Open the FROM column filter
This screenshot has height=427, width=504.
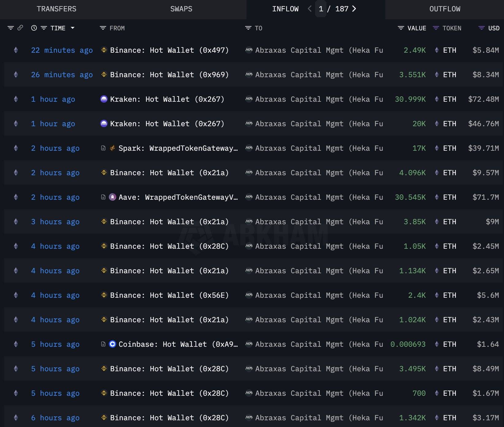(x=103, y=28)
